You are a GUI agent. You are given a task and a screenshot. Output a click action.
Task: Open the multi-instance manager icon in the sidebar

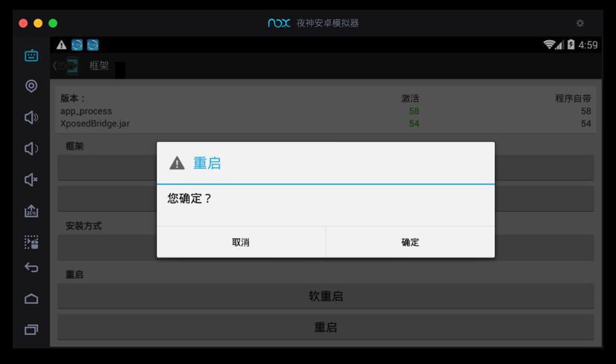[31, 242]
